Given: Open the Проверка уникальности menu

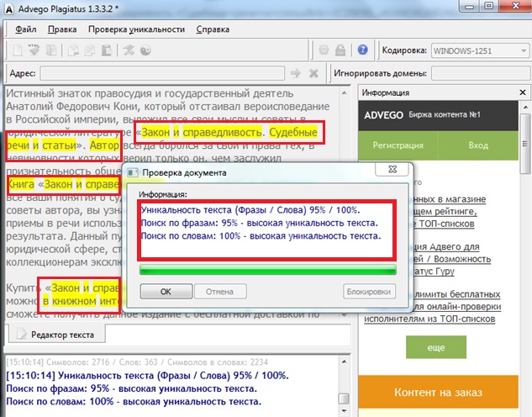Looking at the screenshot, I should [136, 29].
